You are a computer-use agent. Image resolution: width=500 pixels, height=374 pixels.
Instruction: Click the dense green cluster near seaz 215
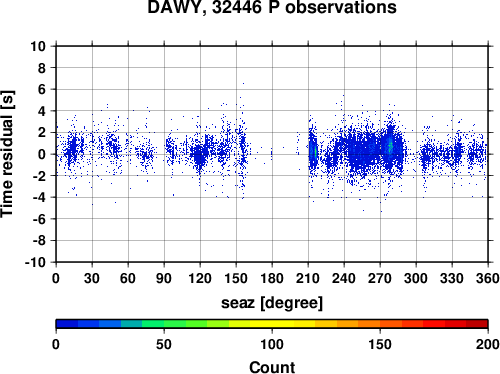[x=314, y=152]
